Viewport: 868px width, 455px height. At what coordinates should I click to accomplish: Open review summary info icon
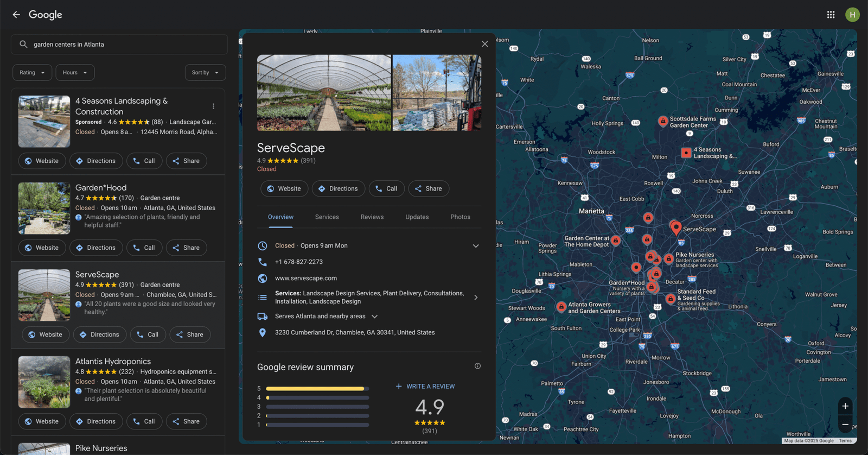coord(477,366)
